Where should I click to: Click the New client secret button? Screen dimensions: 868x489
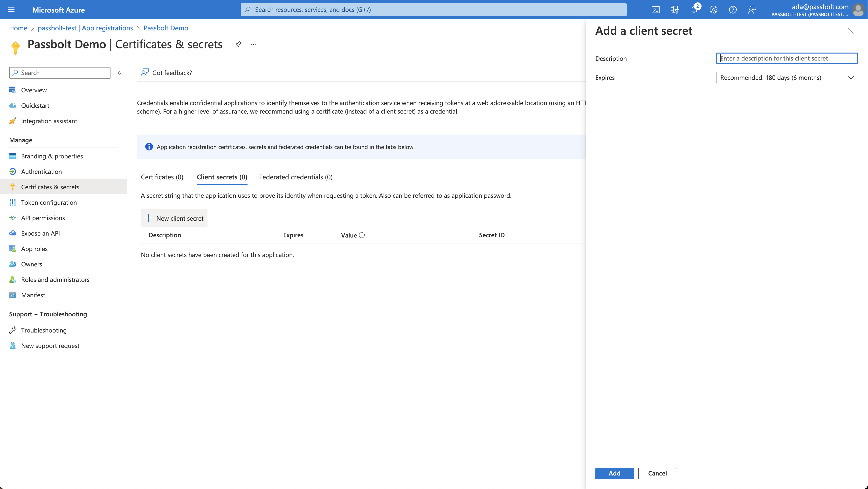click(x=174, y=217)
